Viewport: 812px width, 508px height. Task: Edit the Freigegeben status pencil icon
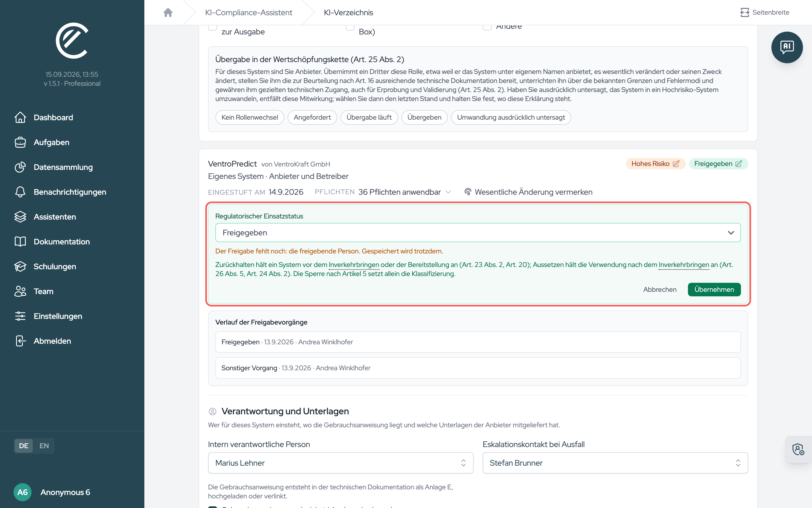(738, 164)
